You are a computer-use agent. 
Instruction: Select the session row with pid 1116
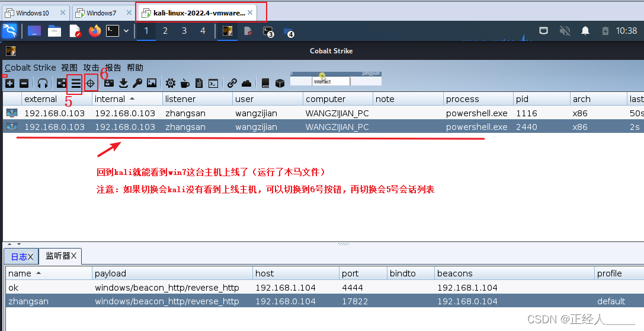coord(323,113)
